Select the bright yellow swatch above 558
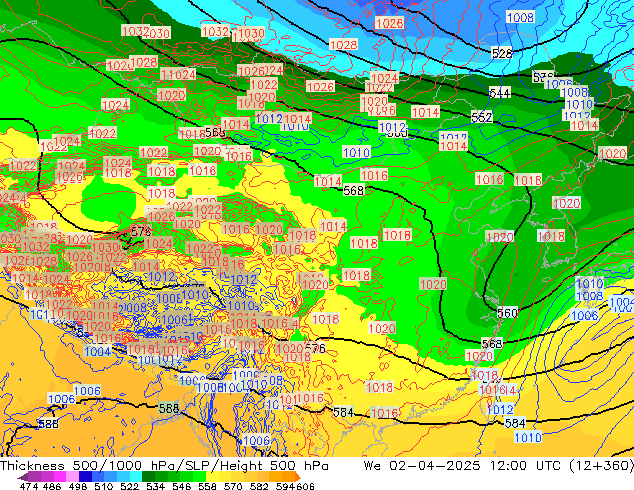The width and height of the screenshot is (634, 490). click(212, 476)
